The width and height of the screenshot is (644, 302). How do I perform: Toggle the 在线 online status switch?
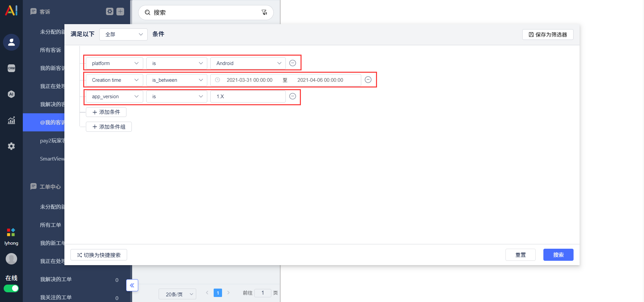tap(11, 288)
